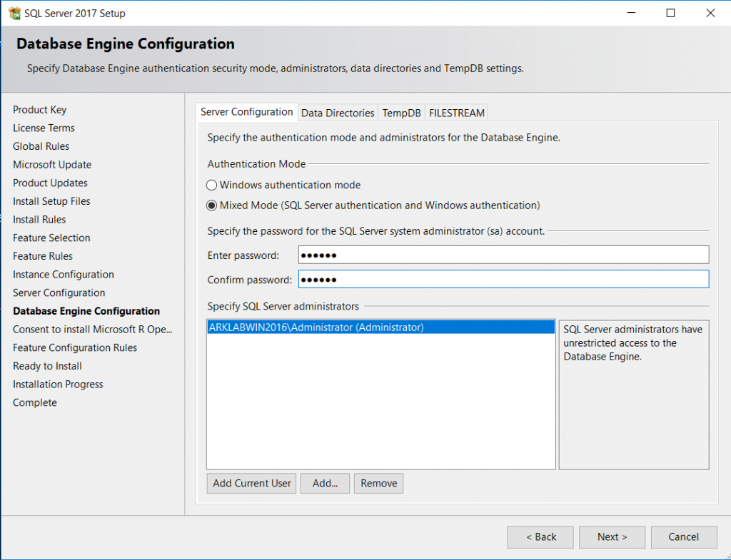This screenshot has width=731, height=560.
Task: Switch to the Server Configuration tab
Action: click(246, 112)
